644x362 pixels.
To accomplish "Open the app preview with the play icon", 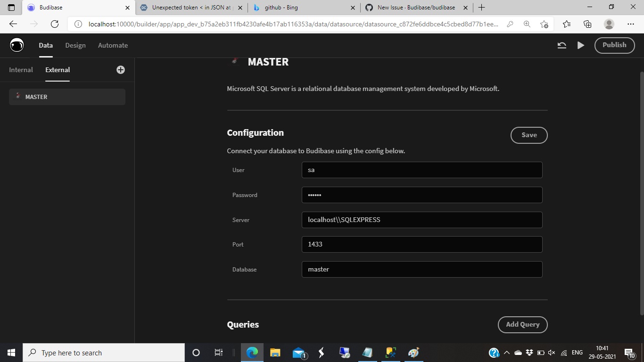I will tap(580, 45).
